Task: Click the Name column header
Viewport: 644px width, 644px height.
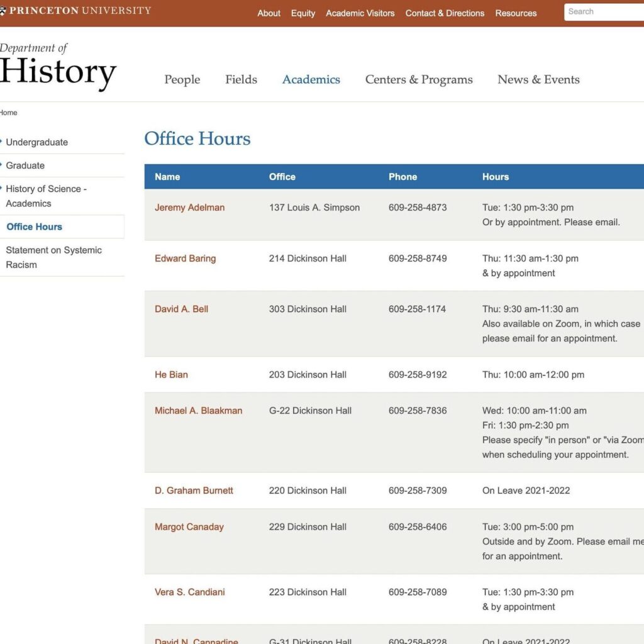Action: point(167,177)
